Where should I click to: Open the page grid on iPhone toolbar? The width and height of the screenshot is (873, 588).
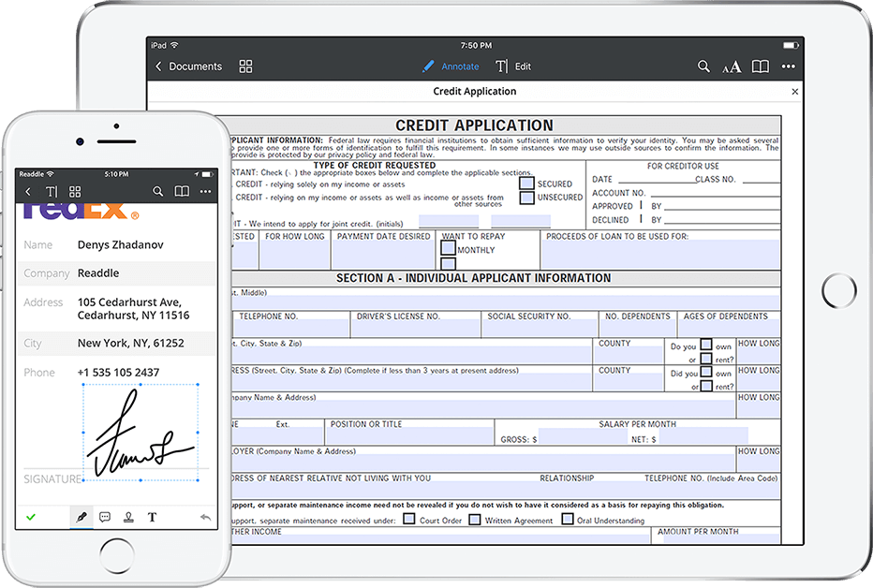[x=75, y=192]
